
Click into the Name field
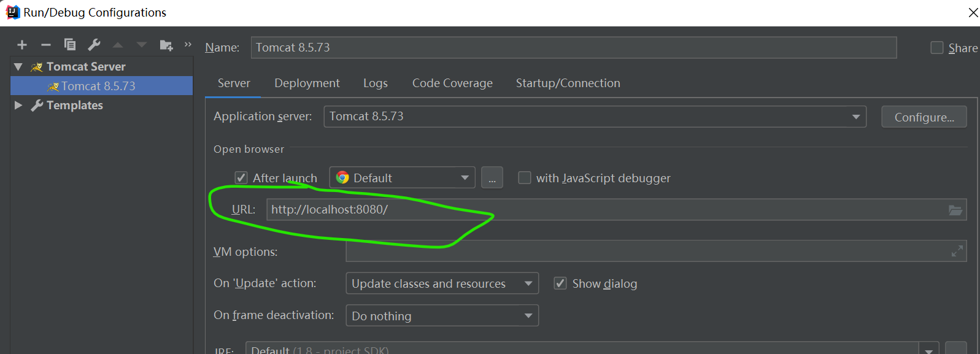click(574, 48)
